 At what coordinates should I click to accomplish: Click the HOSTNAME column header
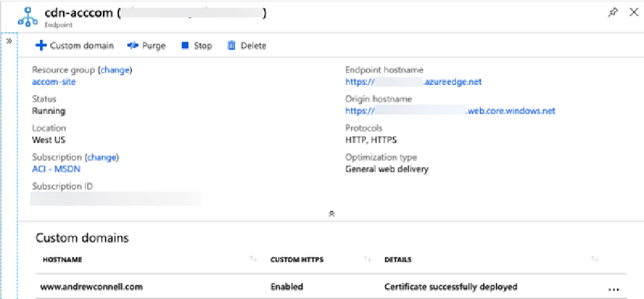62,260
